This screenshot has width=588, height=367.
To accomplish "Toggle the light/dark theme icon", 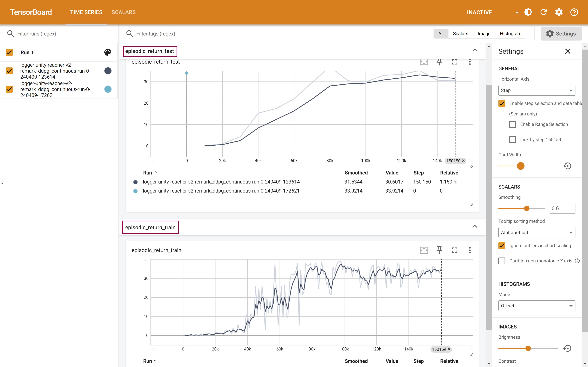I will [528, 12].
